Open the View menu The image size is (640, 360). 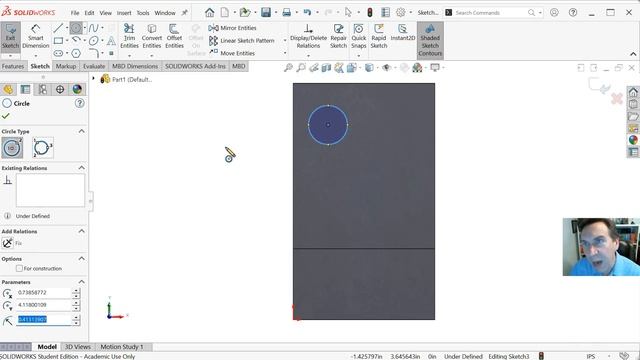pyautogui.click(x=106, y=13)
